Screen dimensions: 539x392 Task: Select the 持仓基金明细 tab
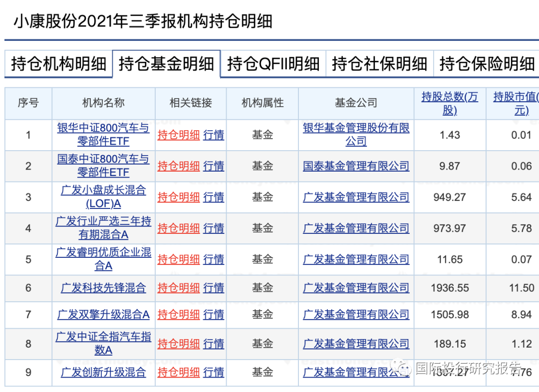coord(166,64)
